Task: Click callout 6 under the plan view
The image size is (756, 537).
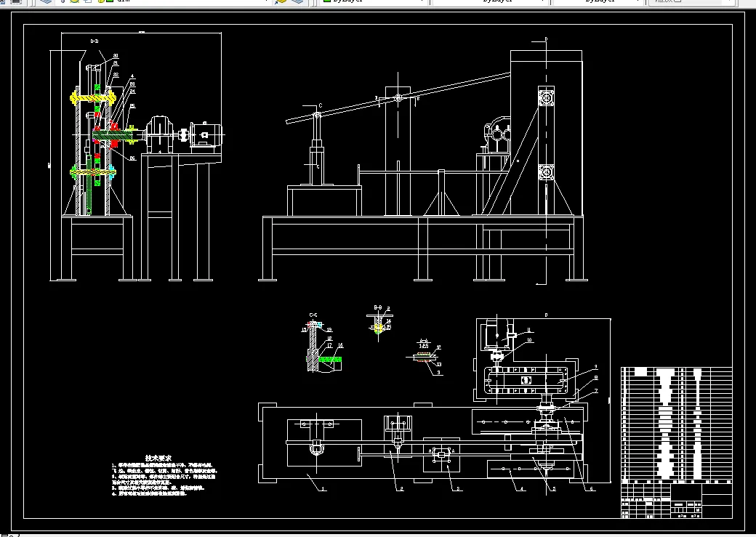Action: (592, 489)
